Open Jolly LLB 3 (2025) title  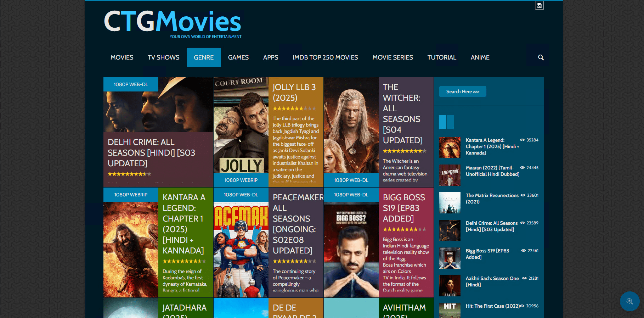coord(294,93)
